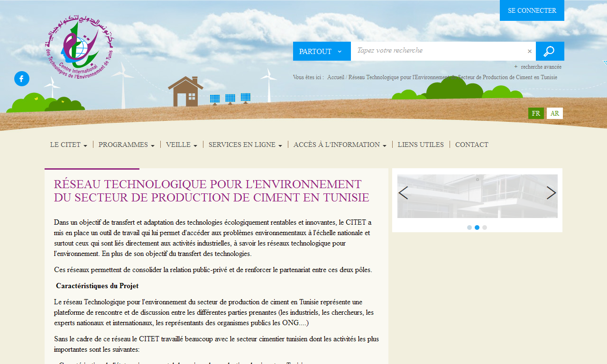
Task: Open the LIENS UTILES page
Action: pyautogui.click(x=421, y=145)
